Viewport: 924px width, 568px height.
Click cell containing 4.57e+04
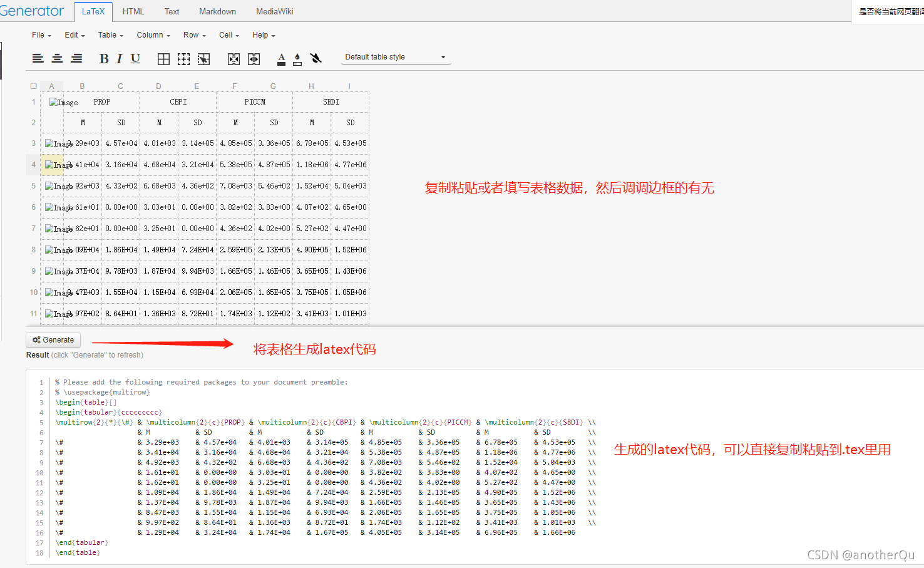pos(121,143)
